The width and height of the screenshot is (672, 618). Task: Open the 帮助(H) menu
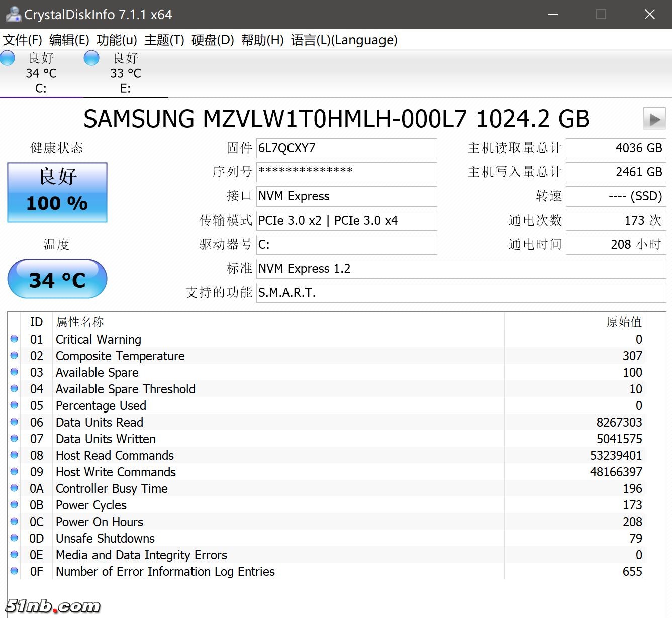[262, 40]
